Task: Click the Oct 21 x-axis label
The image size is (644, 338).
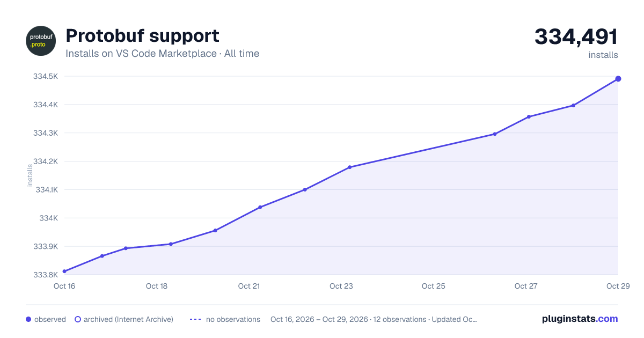Action: point(249,286)
